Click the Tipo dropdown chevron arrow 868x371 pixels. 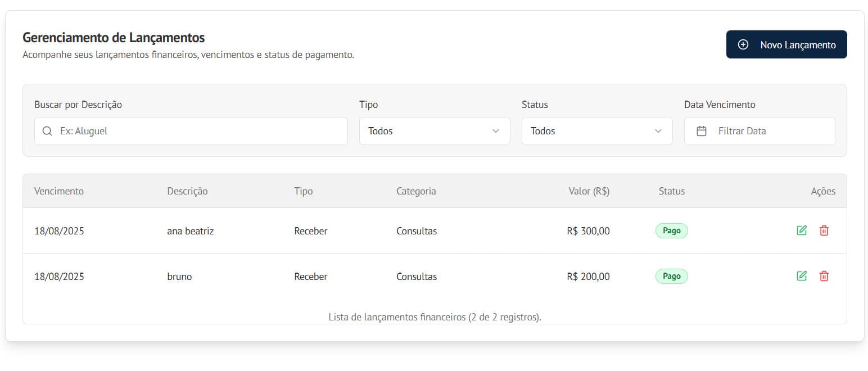(496, 131)
